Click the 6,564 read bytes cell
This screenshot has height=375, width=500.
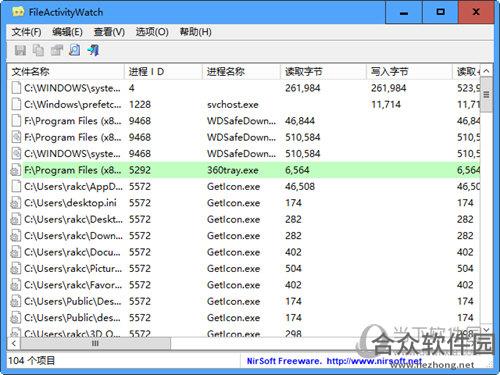(297, 170)
